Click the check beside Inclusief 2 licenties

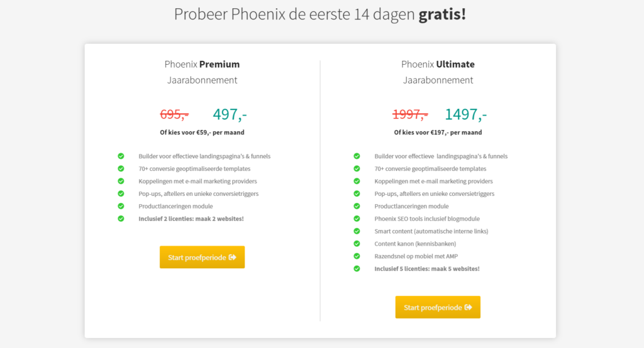coord(121,219)
